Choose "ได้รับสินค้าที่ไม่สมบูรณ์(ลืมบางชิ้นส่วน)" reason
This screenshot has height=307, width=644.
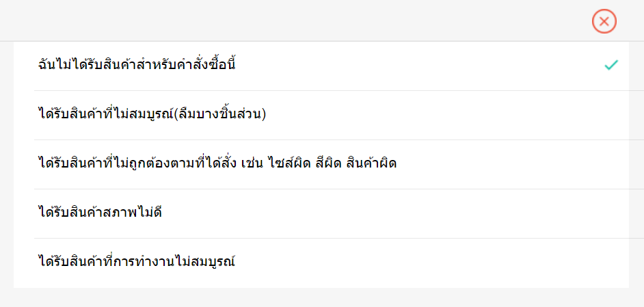(152, 115)
